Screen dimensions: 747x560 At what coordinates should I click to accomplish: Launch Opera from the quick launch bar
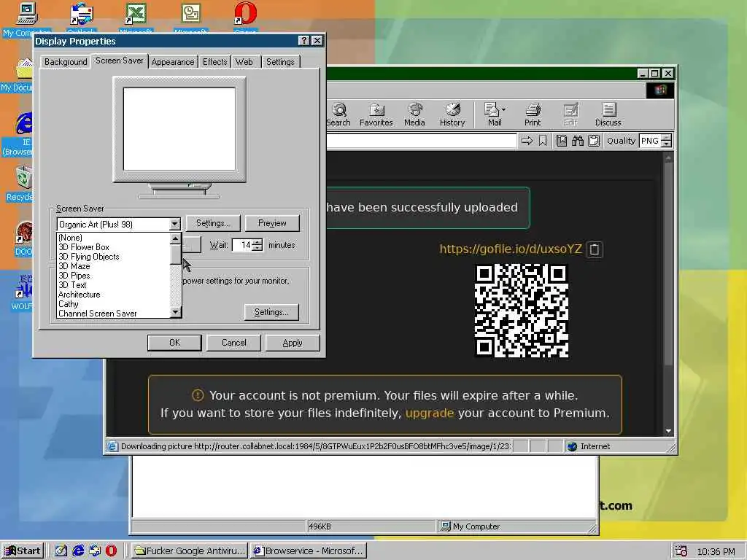(x=111, y=551)
